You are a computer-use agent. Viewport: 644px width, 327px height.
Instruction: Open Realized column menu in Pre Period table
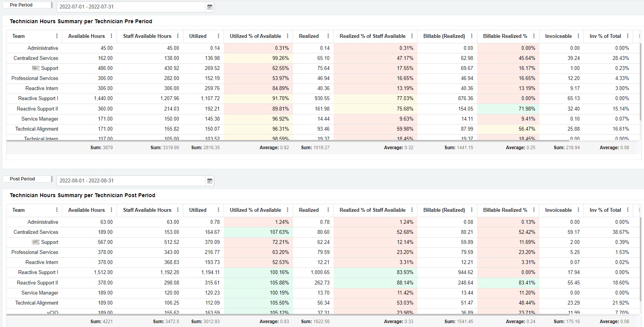point(328,36)
